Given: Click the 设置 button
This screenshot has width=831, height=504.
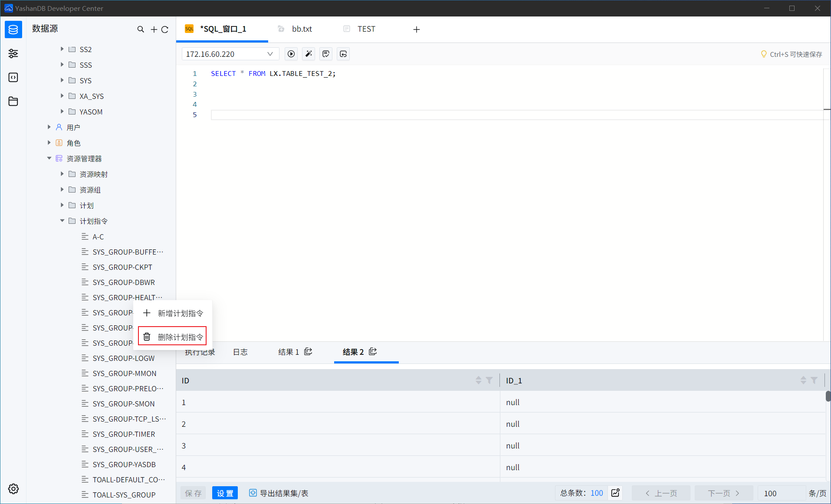Looking at the screenshot, I should pyautogui.click(x=225, y=493).
